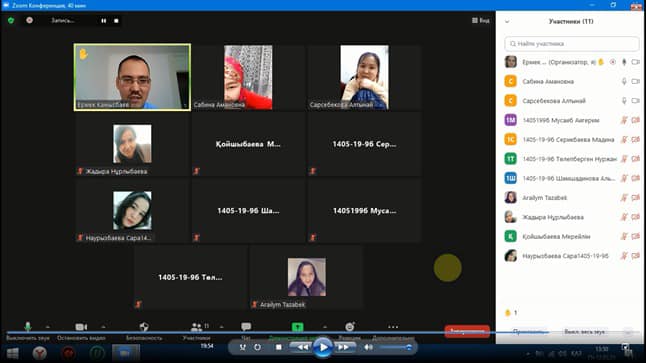Open the Security shield option

coord(144,327)
